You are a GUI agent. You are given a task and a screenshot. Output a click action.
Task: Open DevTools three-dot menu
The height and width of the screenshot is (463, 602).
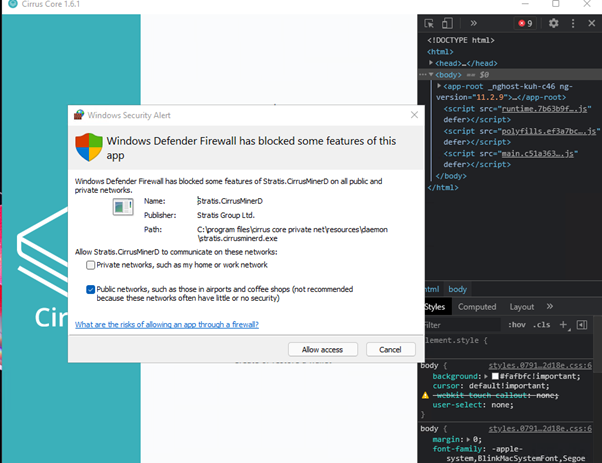click(x=573, y=23)
